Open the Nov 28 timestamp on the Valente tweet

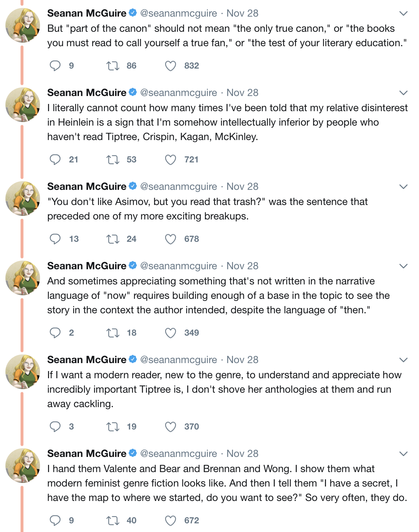pos(242,454)
